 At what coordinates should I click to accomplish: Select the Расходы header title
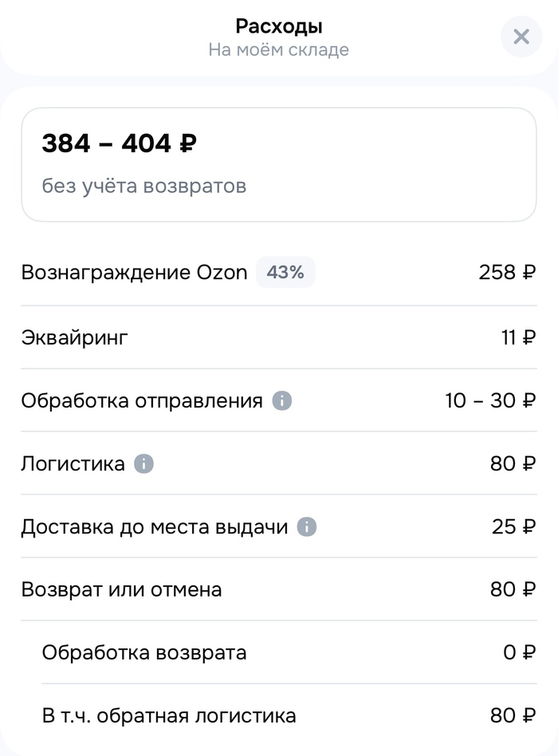click(279, 25)
